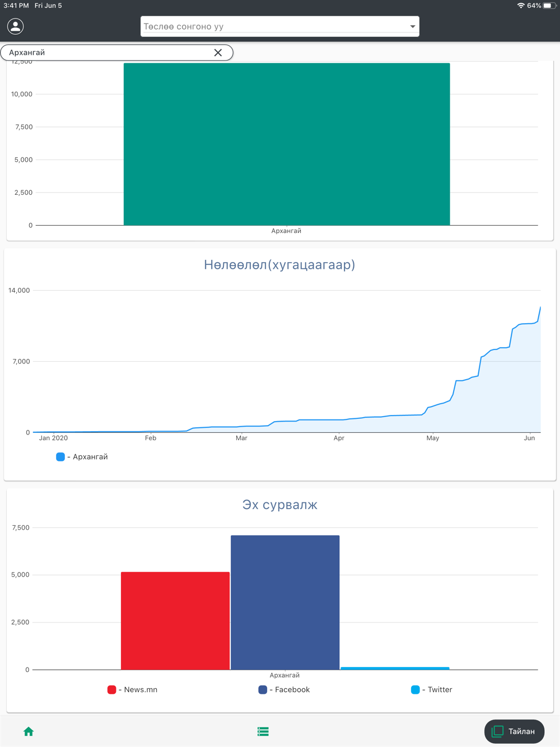This screenshot has height=747, width=560.
Task: Open the project selection combo box
Action: [280, 26]
